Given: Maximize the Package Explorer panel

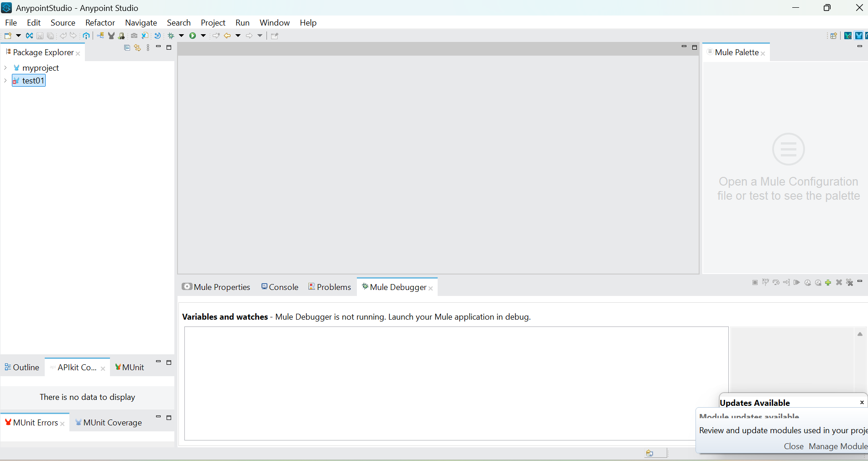Looking at the screenshot, I should tap(169, 47).
